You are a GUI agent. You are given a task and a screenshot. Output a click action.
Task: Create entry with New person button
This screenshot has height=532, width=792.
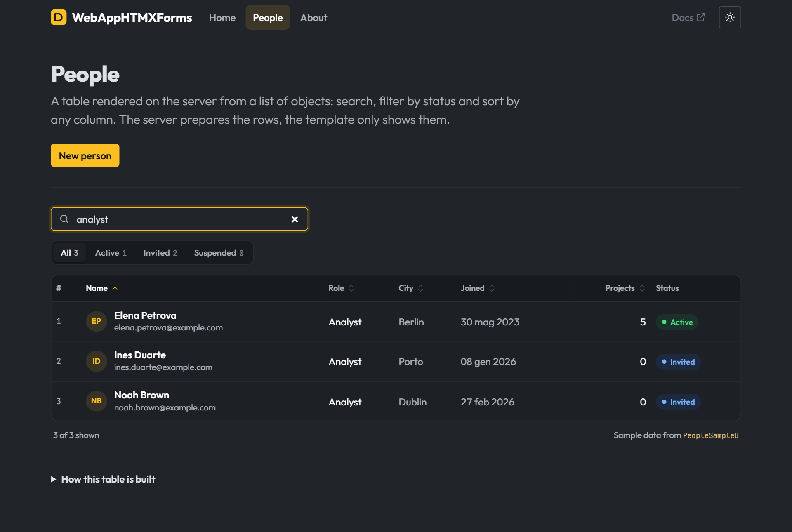coord(85,155)
